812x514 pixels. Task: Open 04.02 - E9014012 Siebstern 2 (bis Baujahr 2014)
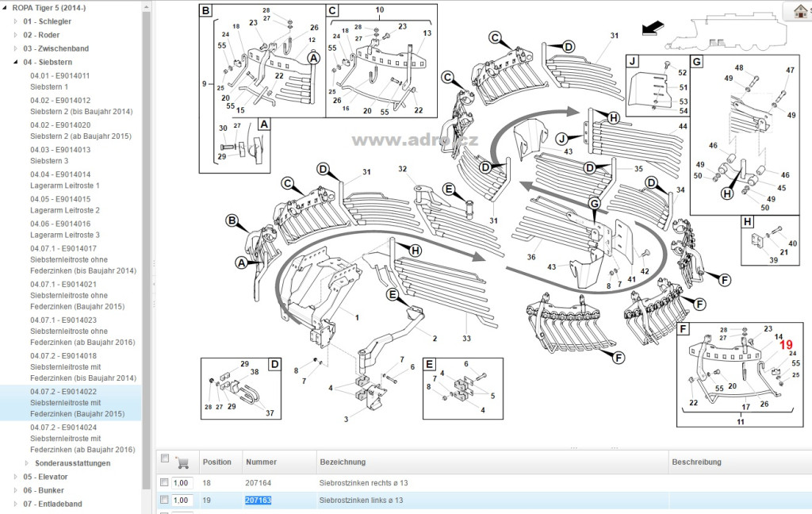(x=82, y=106)
